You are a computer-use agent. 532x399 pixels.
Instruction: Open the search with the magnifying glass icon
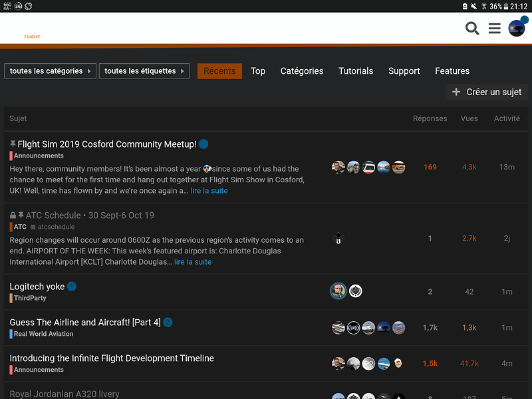point(472,29)
